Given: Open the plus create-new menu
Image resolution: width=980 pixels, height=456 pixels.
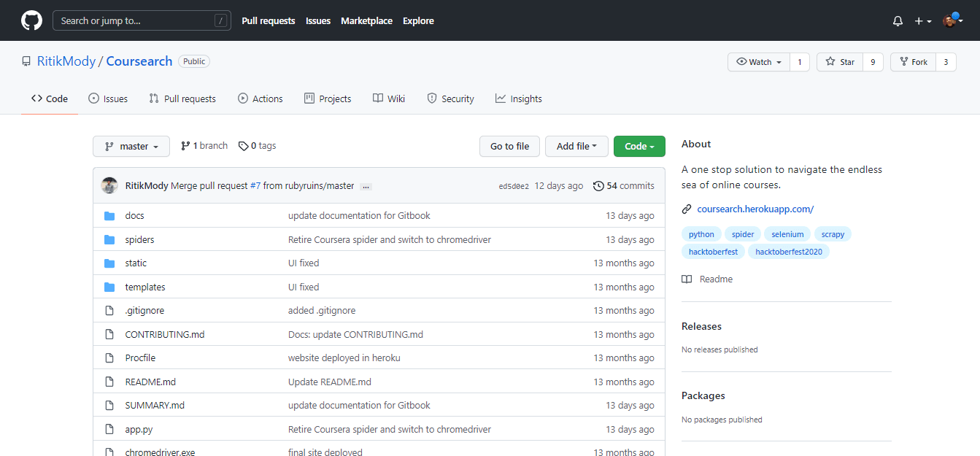Looking at the screenshot, I should (923, 21).
